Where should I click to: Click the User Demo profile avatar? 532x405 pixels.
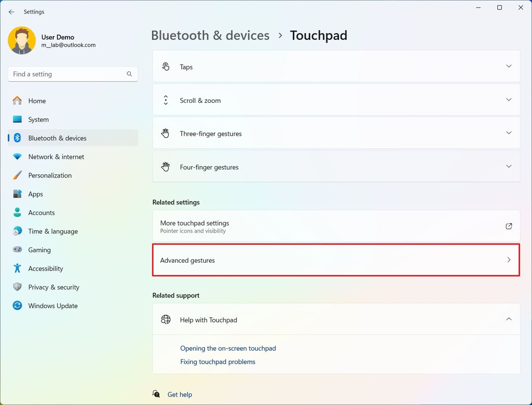pos(22,40)
